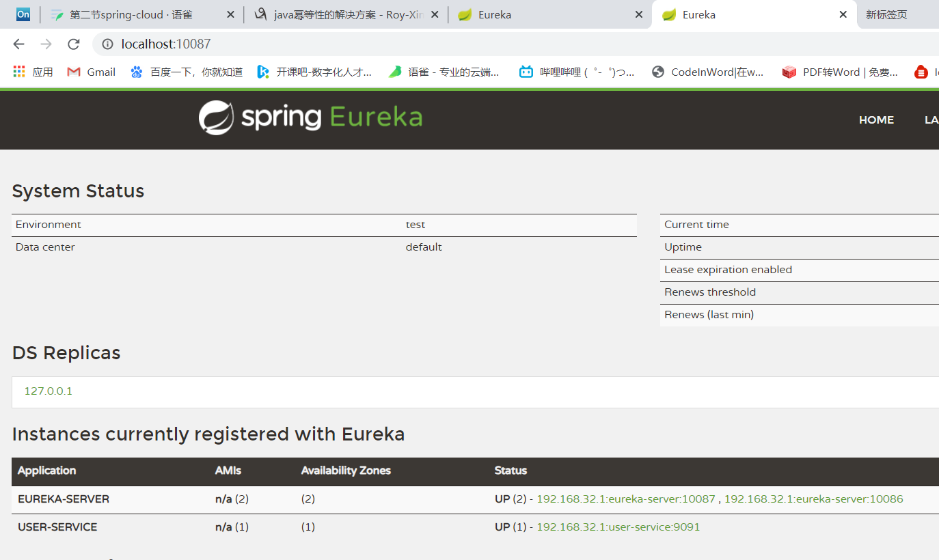The image size is (939, 560).
Task: Click the 'default' data center value
Action: [424, 247]
